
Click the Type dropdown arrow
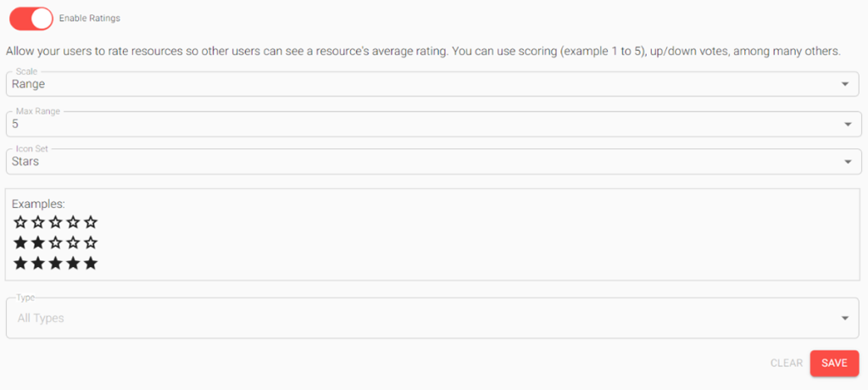845,318
